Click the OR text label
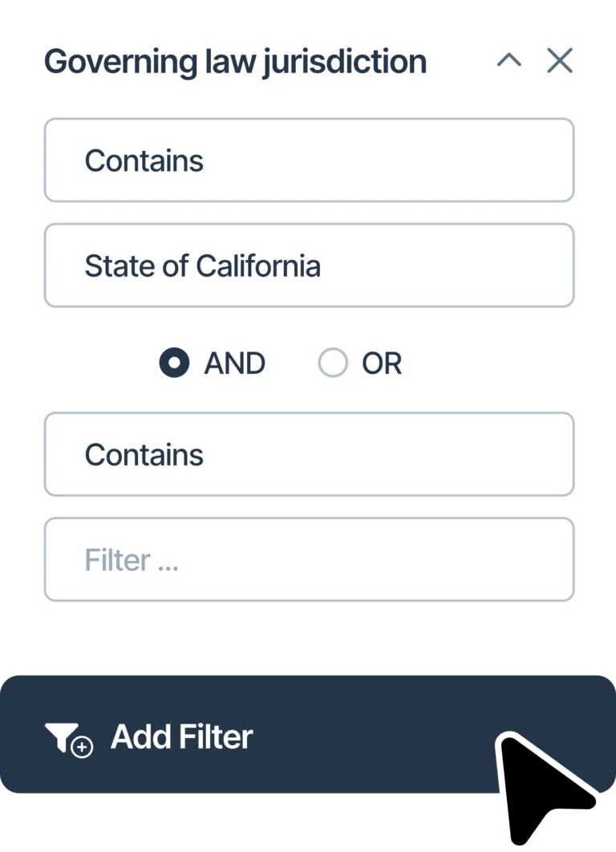Image resolution: width=616 pixels, height=852 pixels. [x=382, y=363]
